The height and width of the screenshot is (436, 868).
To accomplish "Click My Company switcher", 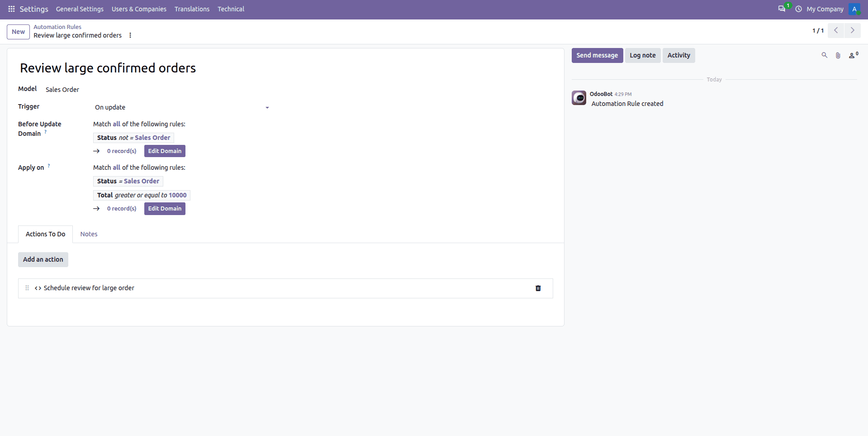I will (x=825, y=9).
